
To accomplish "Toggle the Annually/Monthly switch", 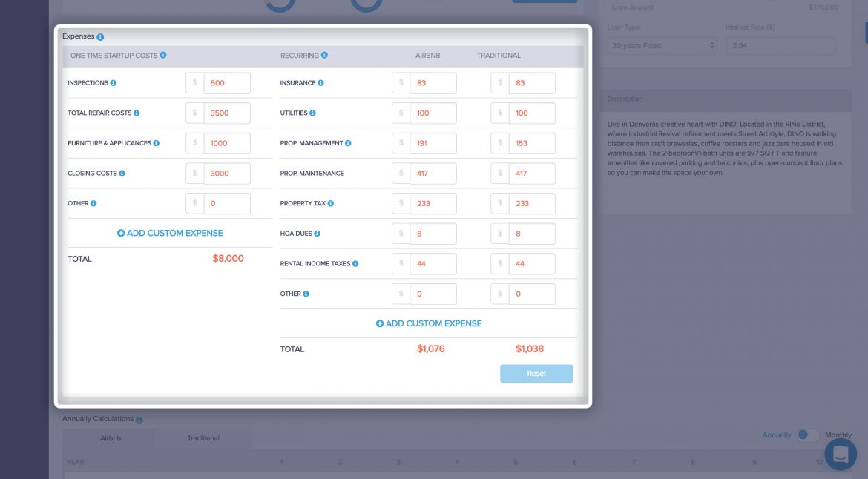I will point(808,435).
